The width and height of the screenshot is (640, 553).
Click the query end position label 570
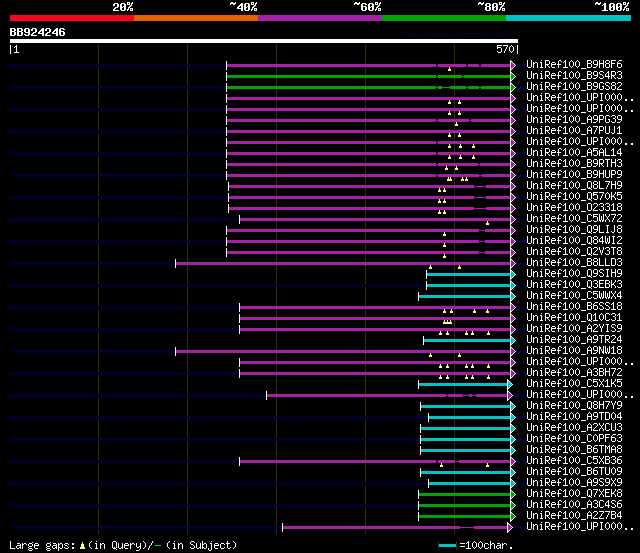505,49
